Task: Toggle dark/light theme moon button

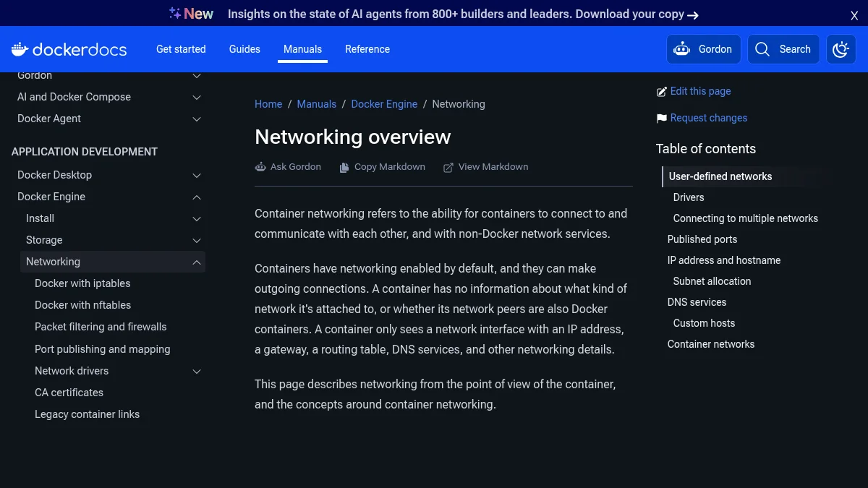Action: coord(841,49)
